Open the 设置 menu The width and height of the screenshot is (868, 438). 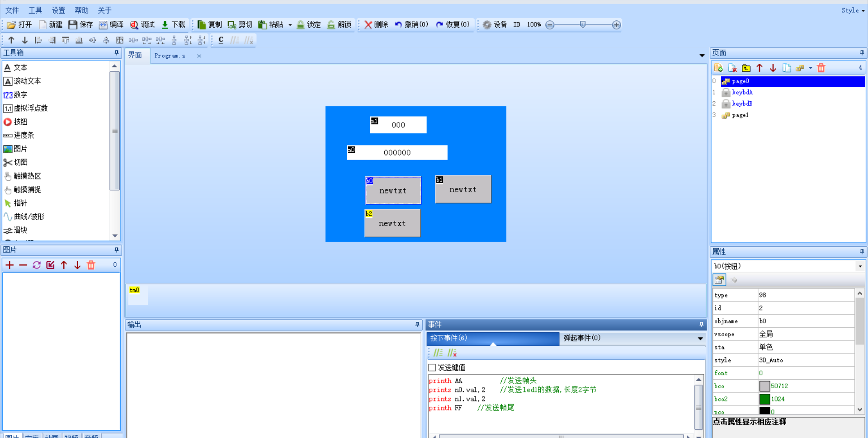pyautogui.click(x=58, y=10)
